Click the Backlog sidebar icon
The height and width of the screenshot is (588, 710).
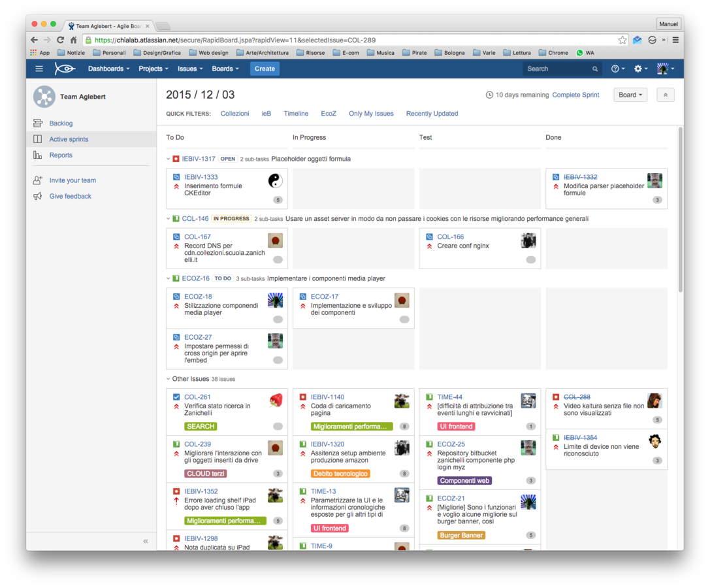[38, 123]
